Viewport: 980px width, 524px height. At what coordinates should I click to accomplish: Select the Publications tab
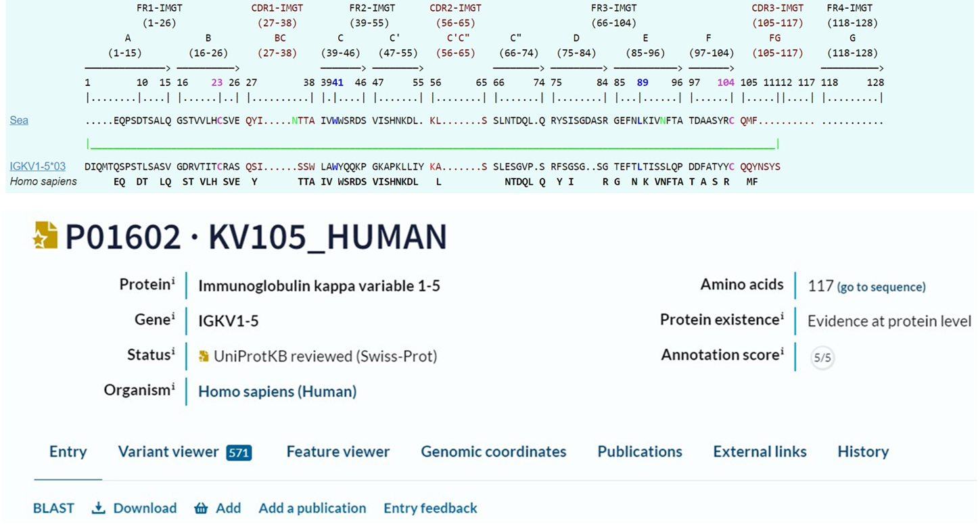[x=640, y=452]
